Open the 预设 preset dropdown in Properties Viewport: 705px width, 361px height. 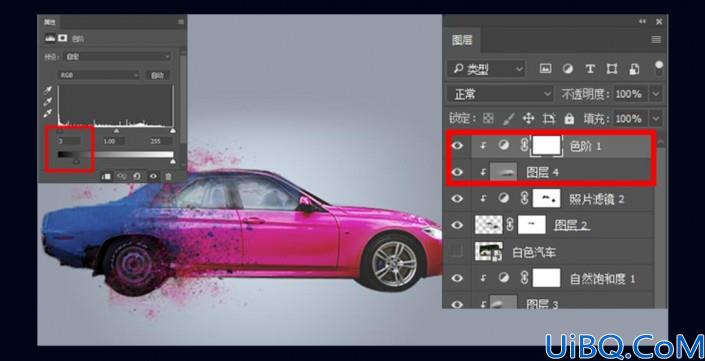click(118, 57)
